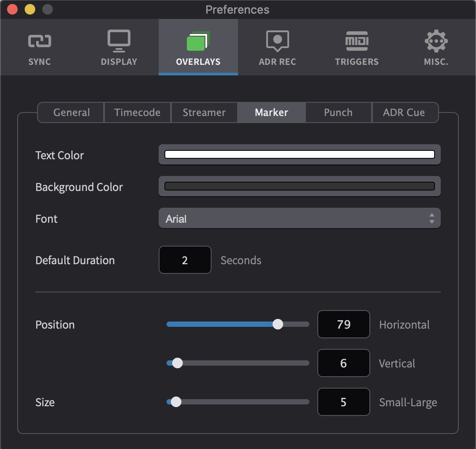Click the Seconds unit label
Viewport: 476px width, 449px height.
tap(241, 260)
